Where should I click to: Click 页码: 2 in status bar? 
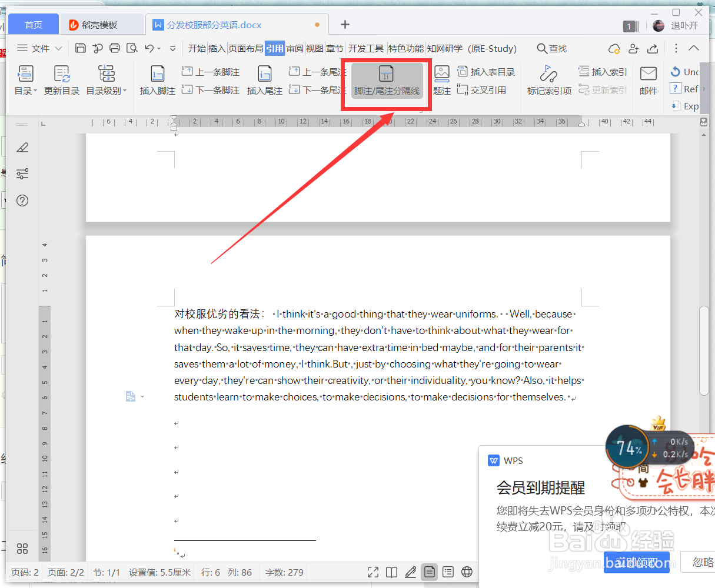25,572
